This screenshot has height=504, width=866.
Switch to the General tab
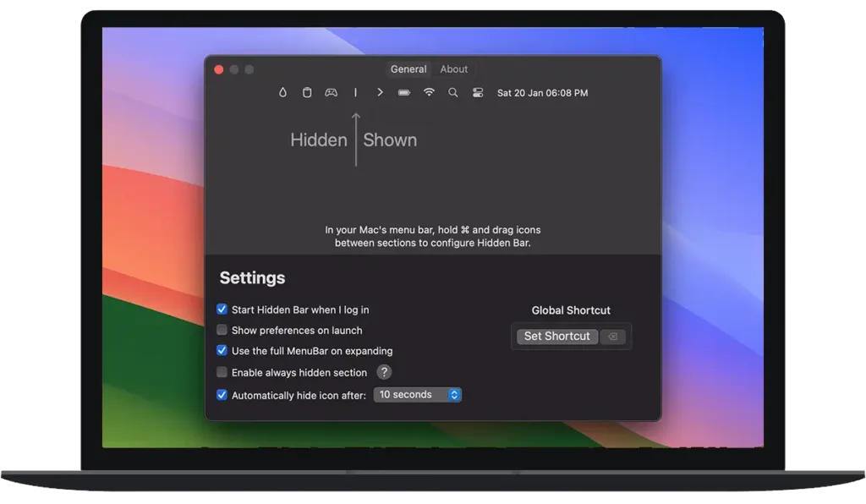[x=408, y=69]
